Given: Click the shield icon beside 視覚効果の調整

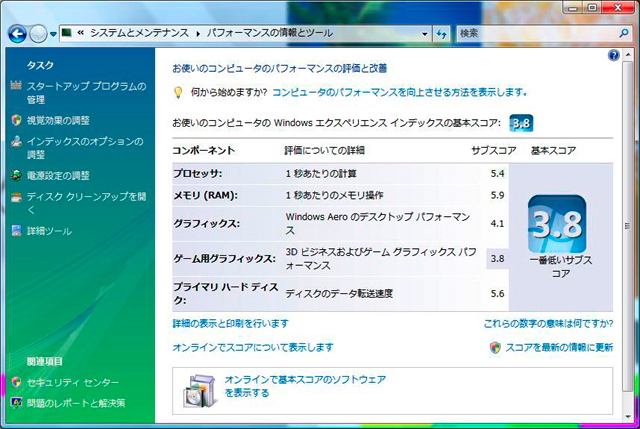Looking at the screenshot, I should point(16,120).
